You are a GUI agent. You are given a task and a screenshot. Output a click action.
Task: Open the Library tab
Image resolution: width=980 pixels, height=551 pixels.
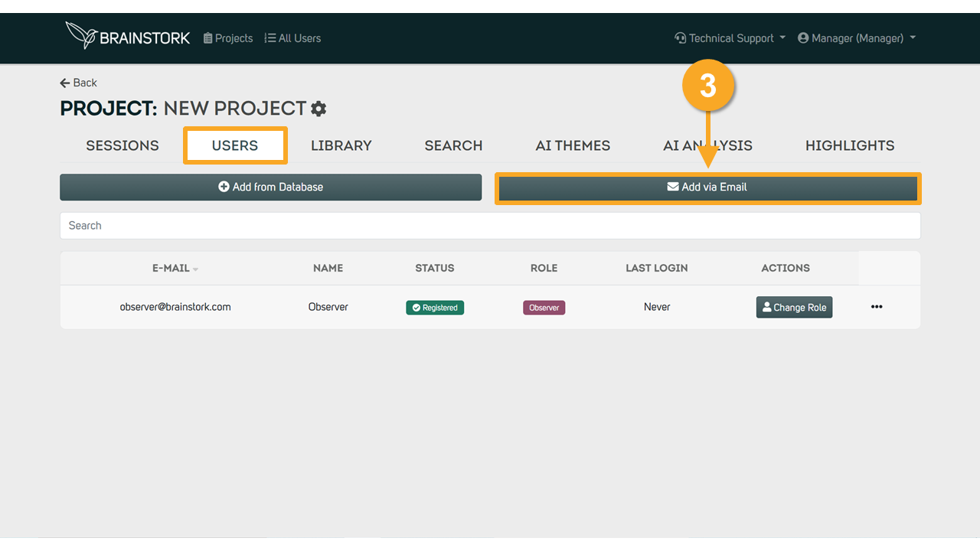[x=341, y=145]
